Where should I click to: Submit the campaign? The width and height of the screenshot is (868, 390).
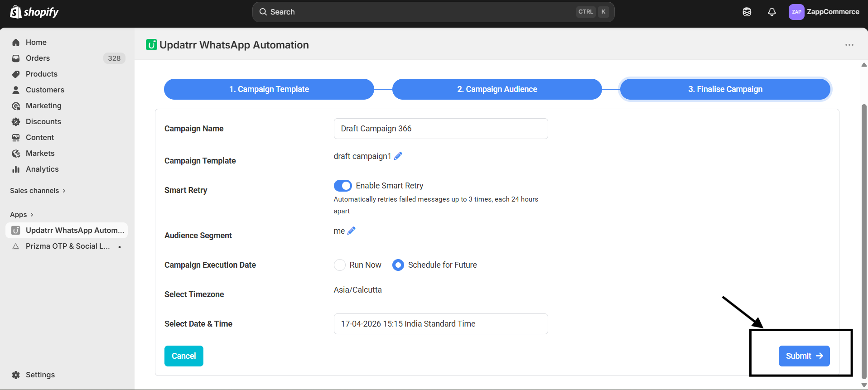(x=804, y=356)
